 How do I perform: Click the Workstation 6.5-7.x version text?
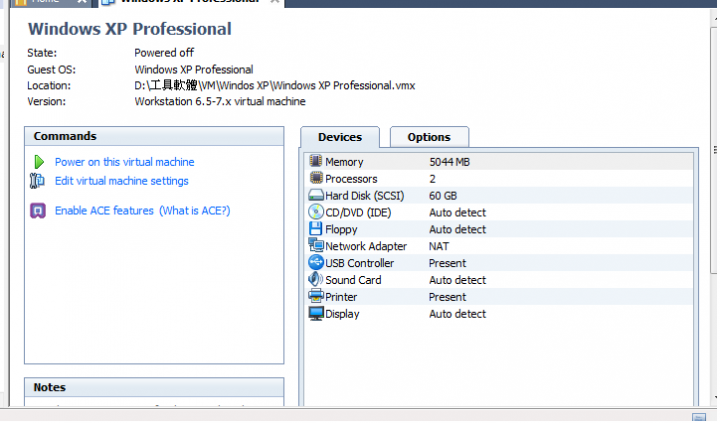pyautogui.click(x=220, y=102)
